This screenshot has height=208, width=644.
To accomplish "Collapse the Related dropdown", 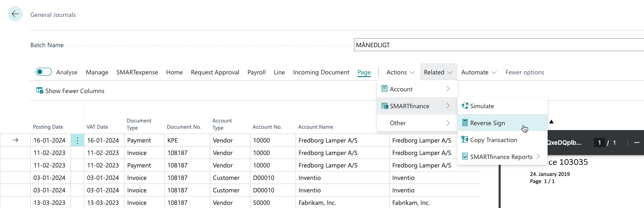I will tap(438, 72).
